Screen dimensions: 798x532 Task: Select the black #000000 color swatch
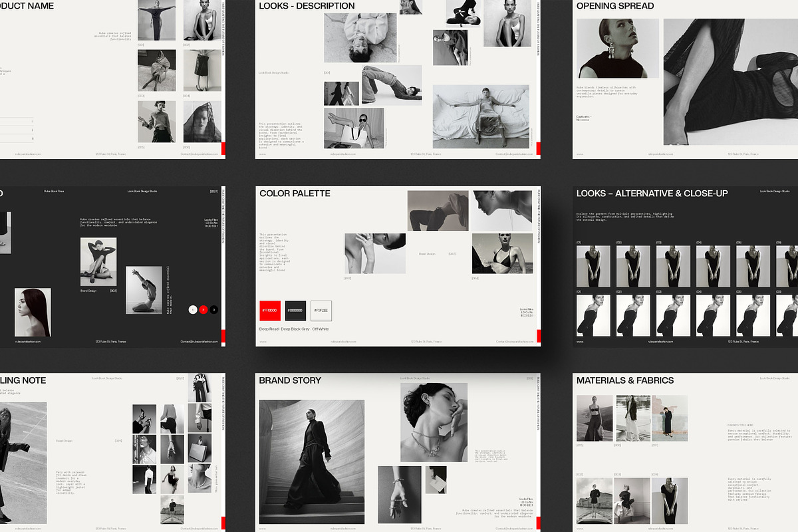[x=295, y=311]
